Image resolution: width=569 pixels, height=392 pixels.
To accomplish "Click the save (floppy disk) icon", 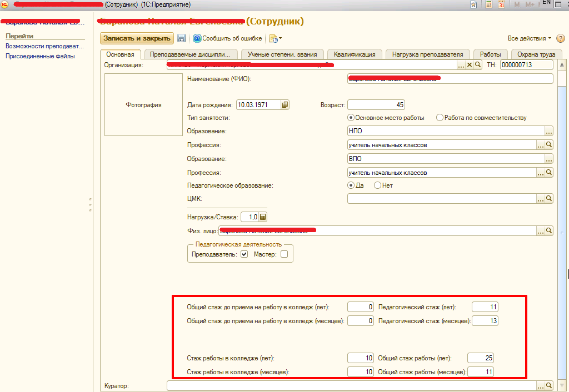I will coord(181,38).
